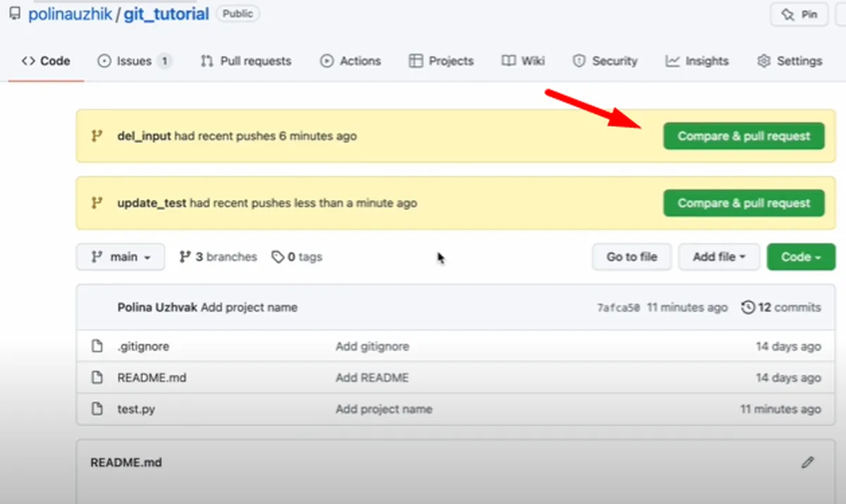Click the author name Polina Uzhvak

click(158, 307)
